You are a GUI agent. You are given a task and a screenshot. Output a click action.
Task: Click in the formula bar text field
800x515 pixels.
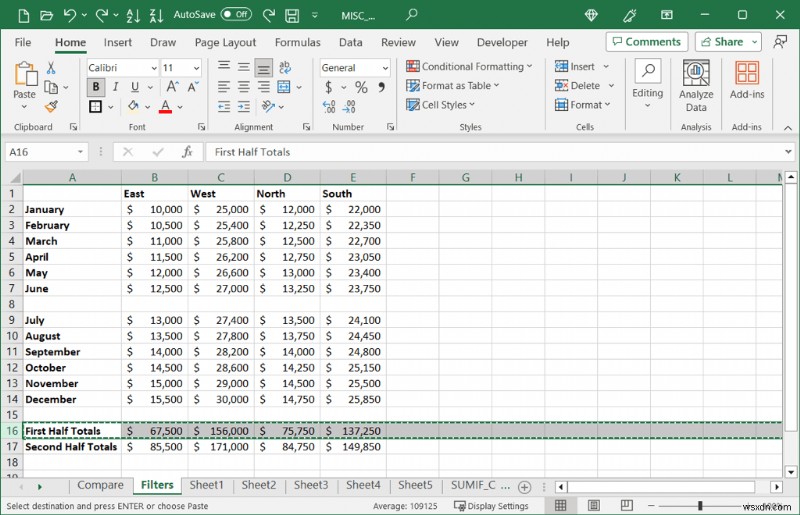click(x=495, y=152)
